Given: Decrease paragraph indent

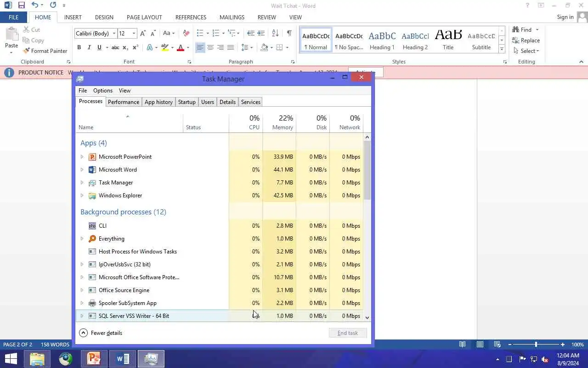Looking at the screenshot, I should [250, 33].
